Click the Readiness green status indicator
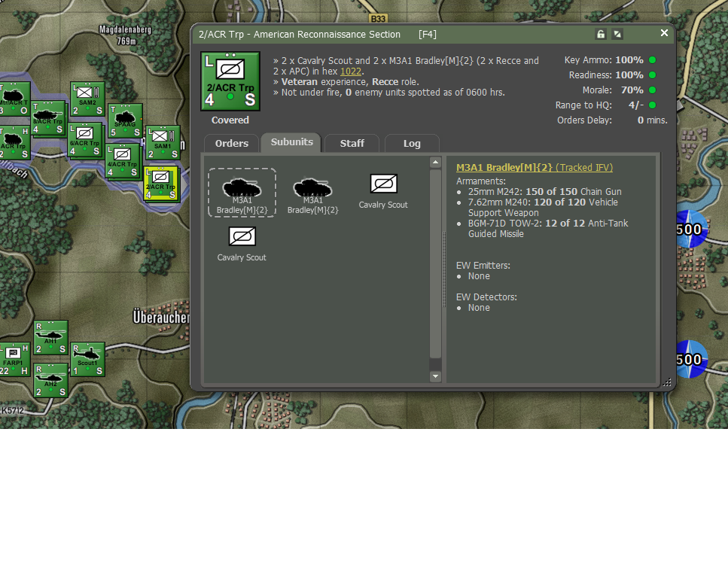This screenshot has width=728, height=578. pyautogui.click(x=652, y=75)
